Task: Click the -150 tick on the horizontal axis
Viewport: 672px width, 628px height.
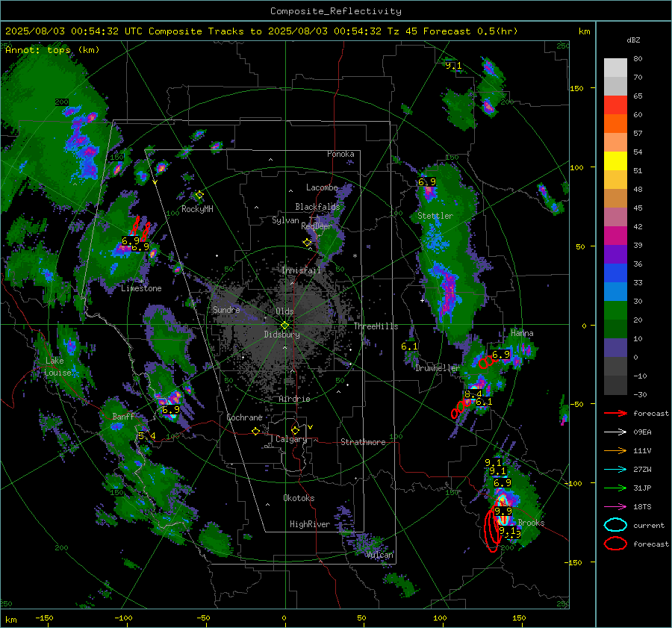Action: click(44, 618)
